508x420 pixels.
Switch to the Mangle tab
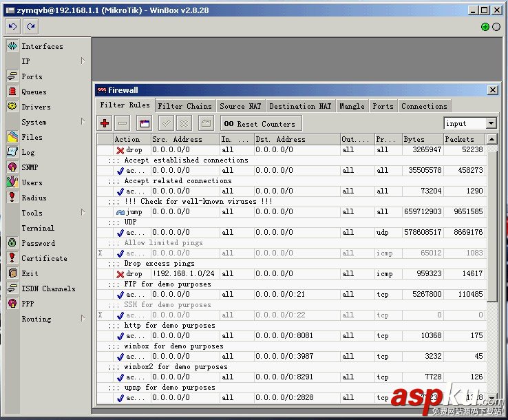point(352,106)
